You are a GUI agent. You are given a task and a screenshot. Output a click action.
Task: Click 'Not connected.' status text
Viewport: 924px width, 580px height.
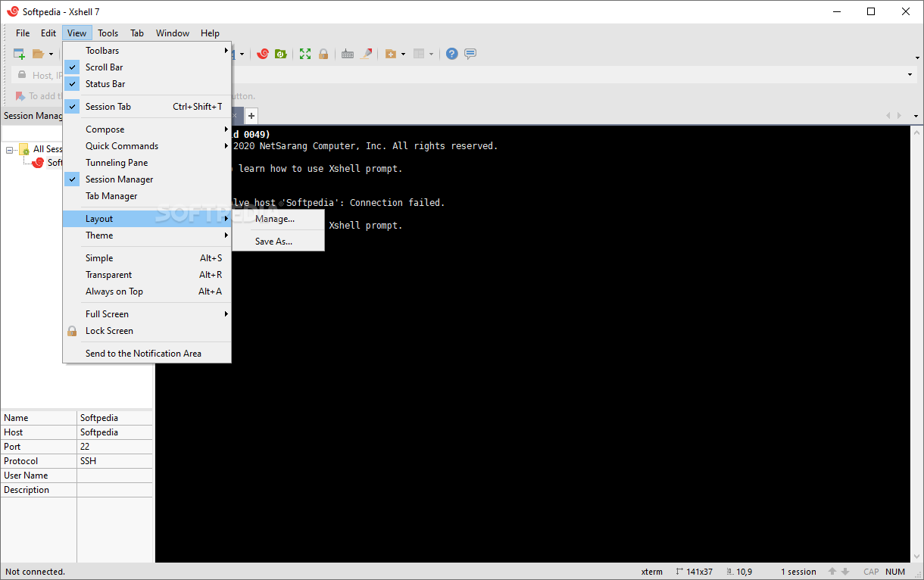(x=36, y=572)
